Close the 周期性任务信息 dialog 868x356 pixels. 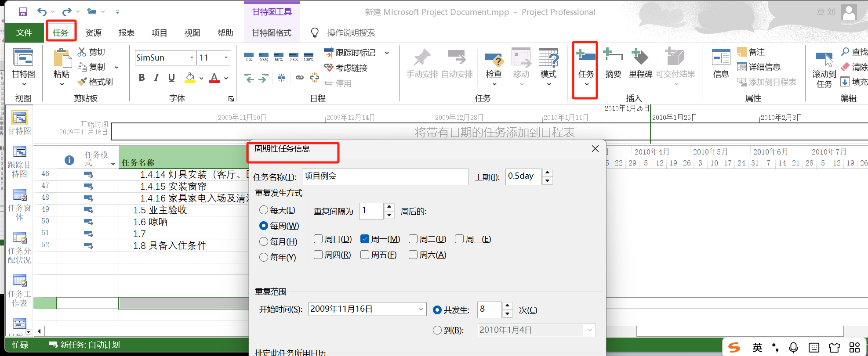pos(595,149)
